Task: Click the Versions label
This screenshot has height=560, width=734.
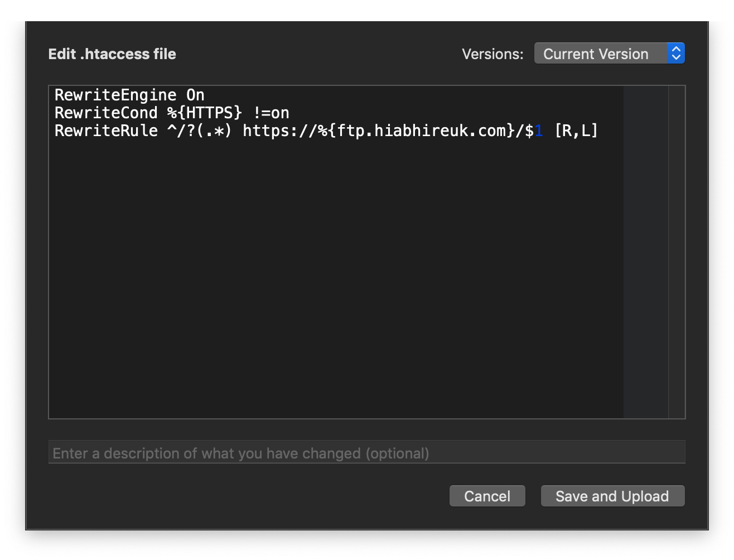Action: (492, 54)
